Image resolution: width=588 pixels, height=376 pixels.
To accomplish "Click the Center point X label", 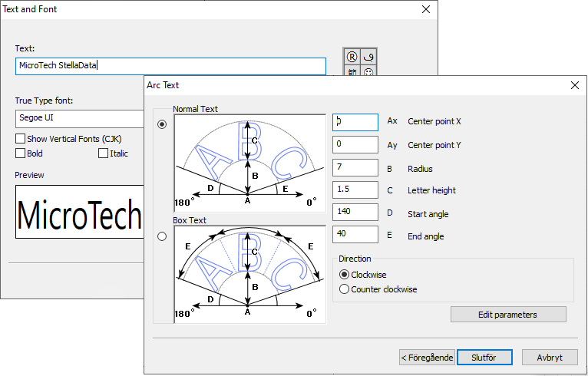I will [x=434, y=121].
